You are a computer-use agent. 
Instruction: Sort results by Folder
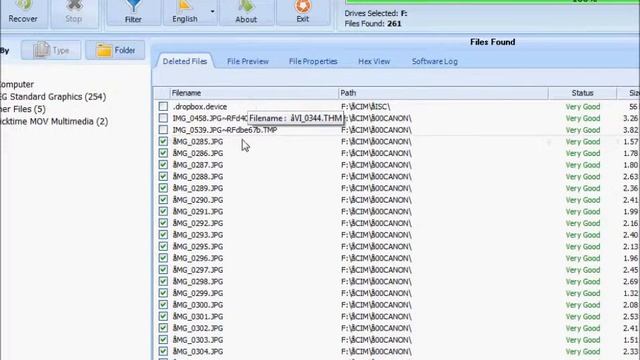(115, 50)
